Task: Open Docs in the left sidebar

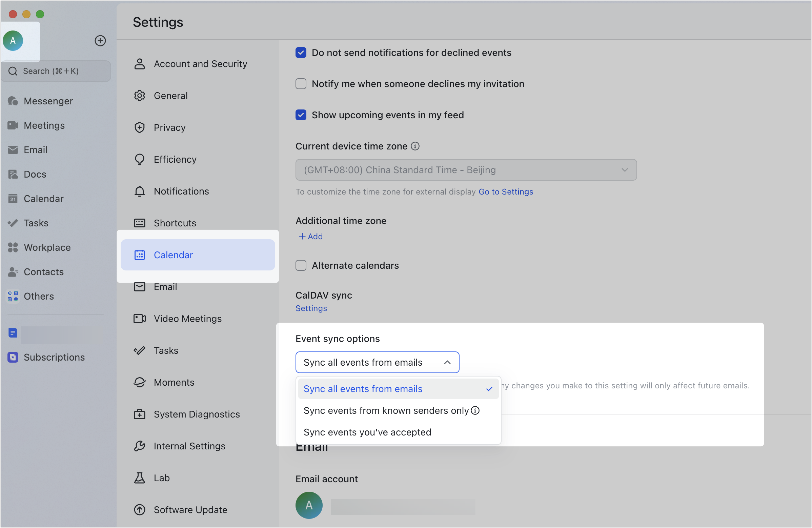Action: click(27, 174)
